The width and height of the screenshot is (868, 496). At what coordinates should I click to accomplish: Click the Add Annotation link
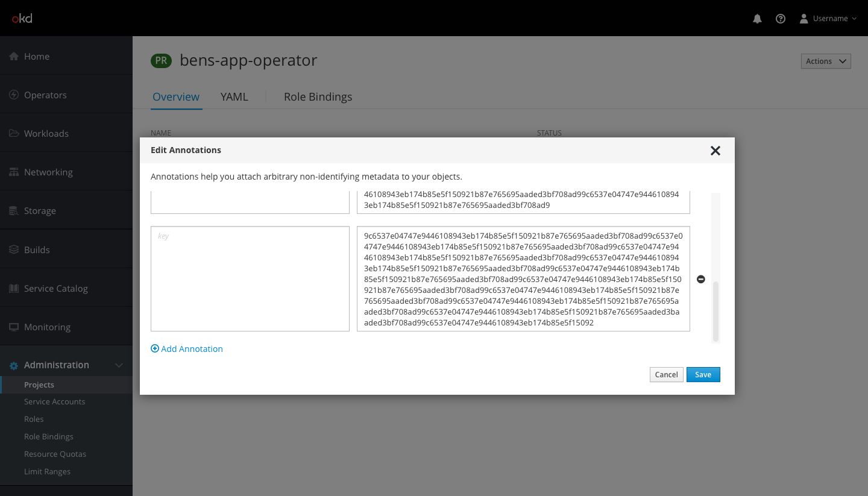point(187,348)
